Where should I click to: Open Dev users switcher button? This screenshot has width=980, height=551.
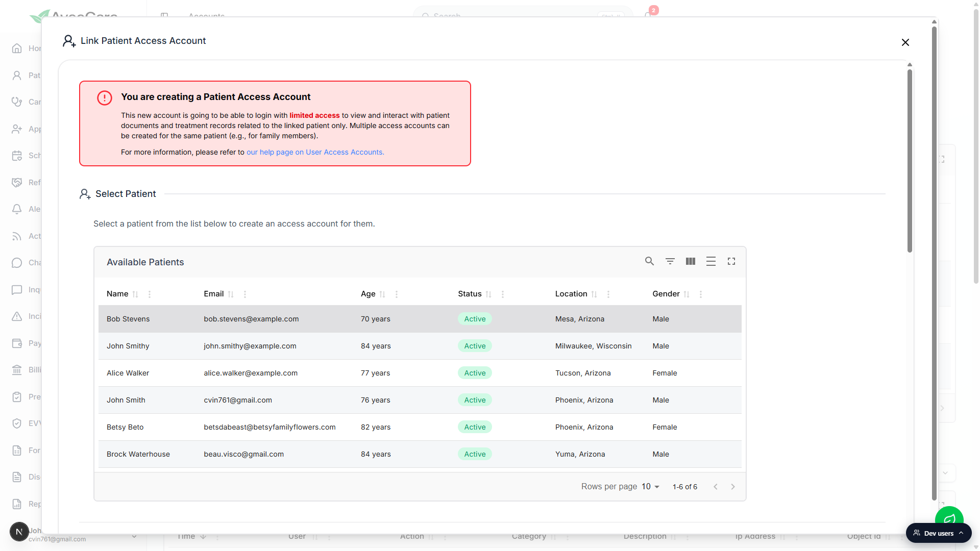(x=939, y=533)
